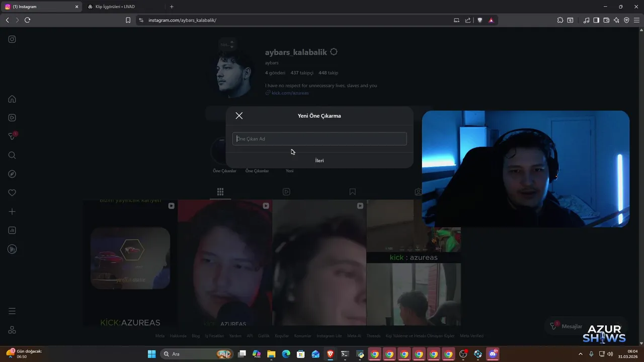The image size is (644, 362).
Task: Close the Yeni Öne Çıkarma dialog
Action: point(239,116)
